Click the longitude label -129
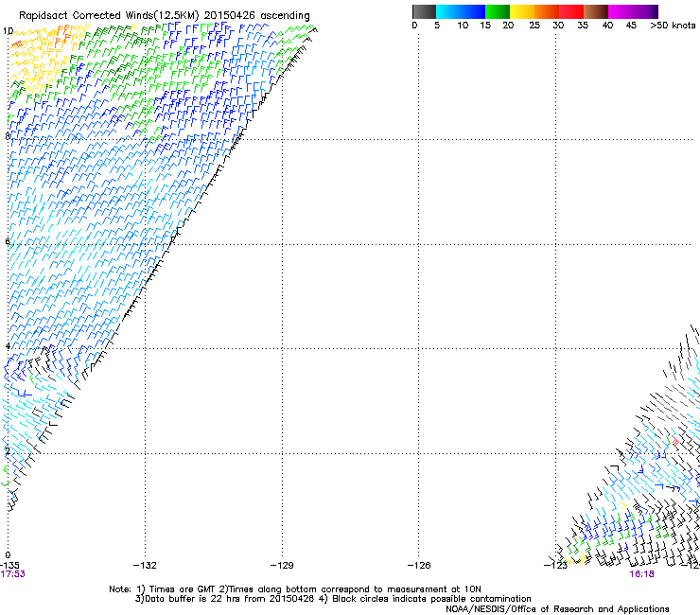 coord(282,566)
